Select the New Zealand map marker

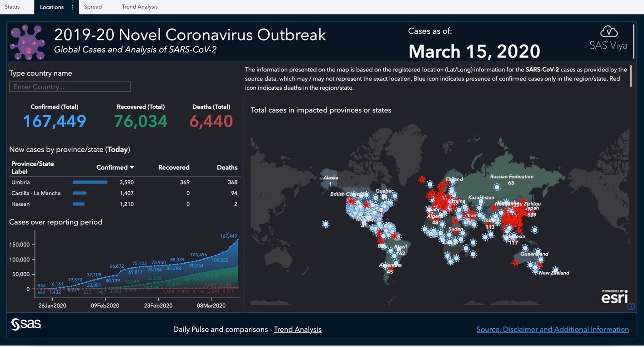click(555, 270)
